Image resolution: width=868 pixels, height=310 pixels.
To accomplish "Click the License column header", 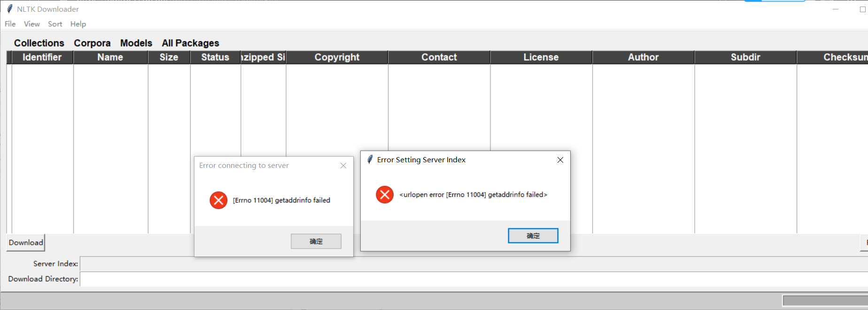I will pyautogui.click(x=541, y=57).
